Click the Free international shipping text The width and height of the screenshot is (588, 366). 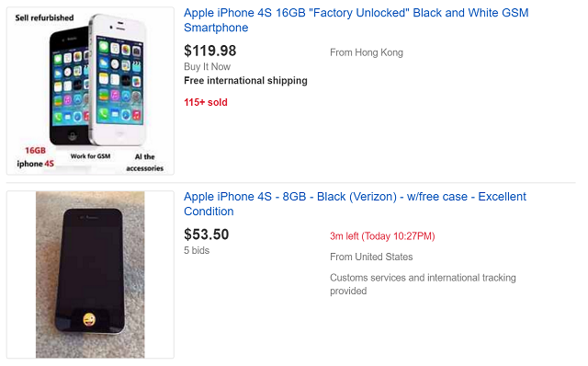245,81
